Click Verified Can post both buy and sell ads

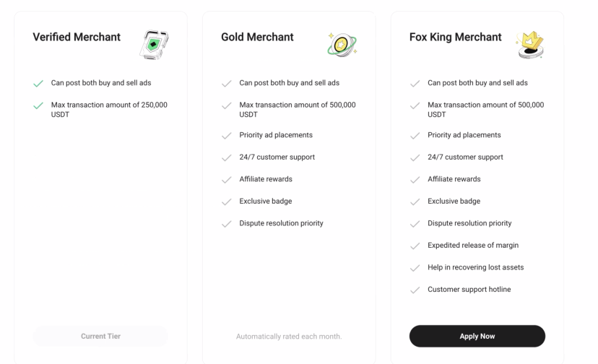click(x=101, y=83)
